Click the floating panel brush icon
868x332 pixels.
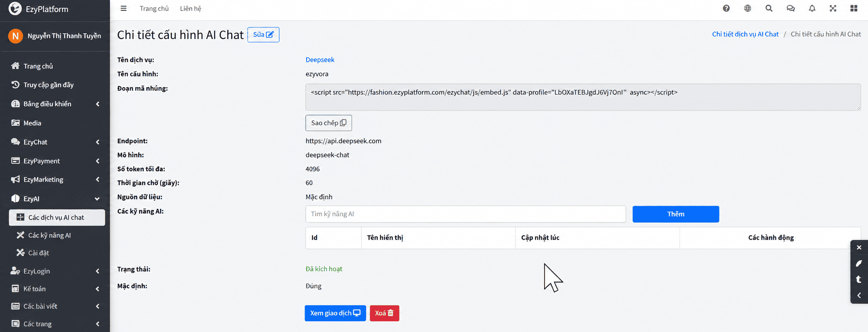859,264
